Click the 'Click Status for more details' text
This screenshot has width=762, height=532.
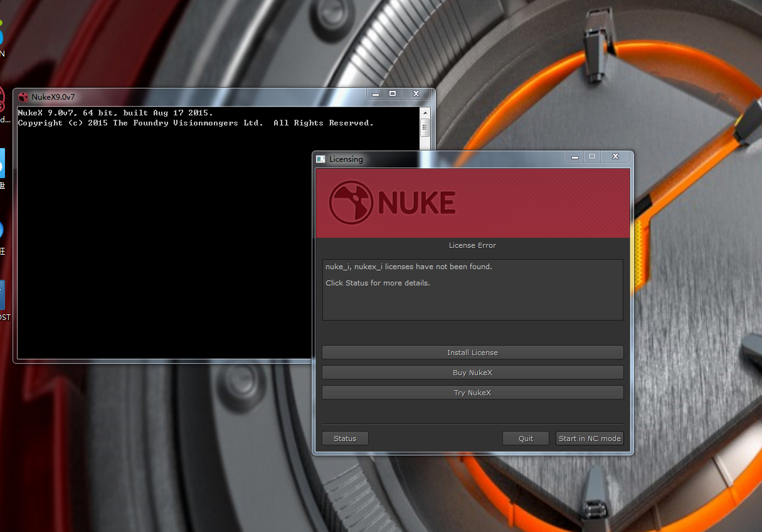378,283
